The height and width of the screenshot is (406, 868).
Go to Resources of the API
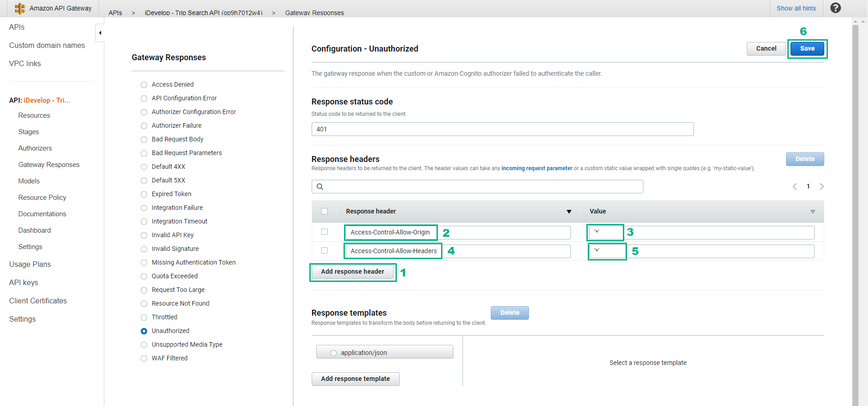click(34, 115)
